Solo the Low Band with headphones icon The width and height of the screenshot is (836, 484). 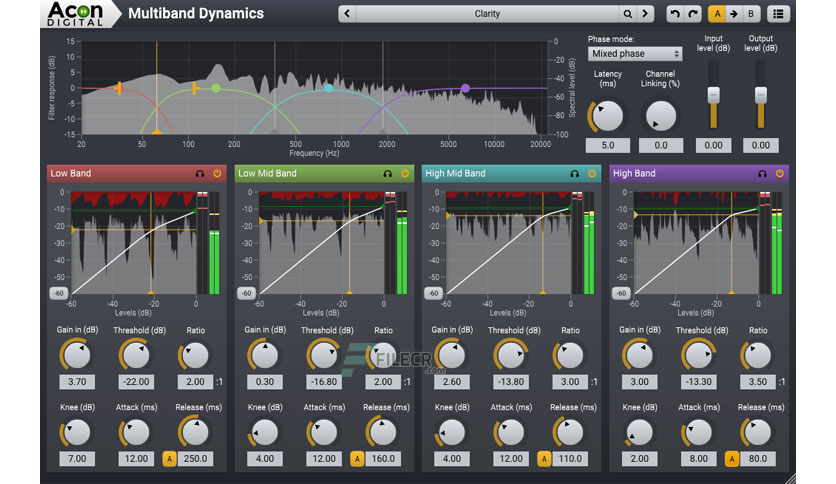pyautogui.click(x=200, y=174)
